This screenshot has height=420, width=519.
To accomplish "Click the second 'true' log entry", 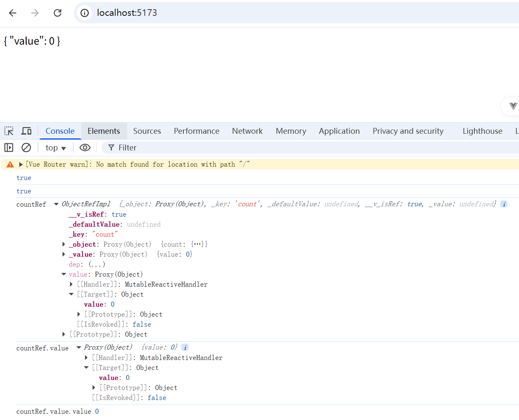I will (x=24, y=191).
